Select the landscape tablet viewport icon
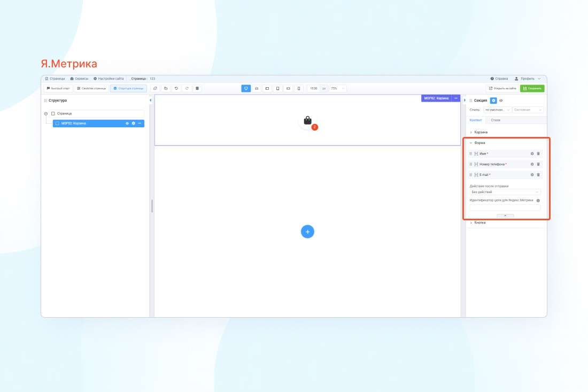The height and width of the screenshot is (392, 588). (x=267, y=89)
